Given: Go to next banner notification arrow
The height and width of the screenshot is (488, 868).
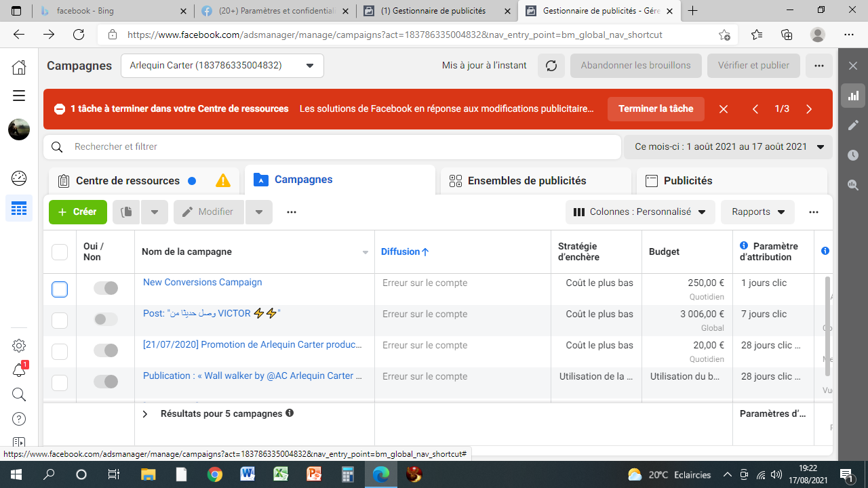Looking at the screenshot, I should pyautogui.click(x=809, y=109).
